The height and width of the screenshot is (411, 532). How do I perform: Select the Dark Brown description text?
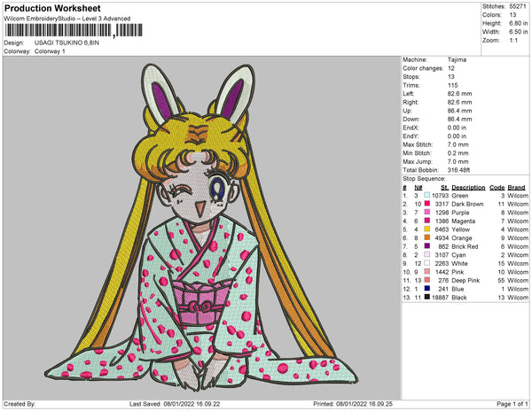pos(467,204)
